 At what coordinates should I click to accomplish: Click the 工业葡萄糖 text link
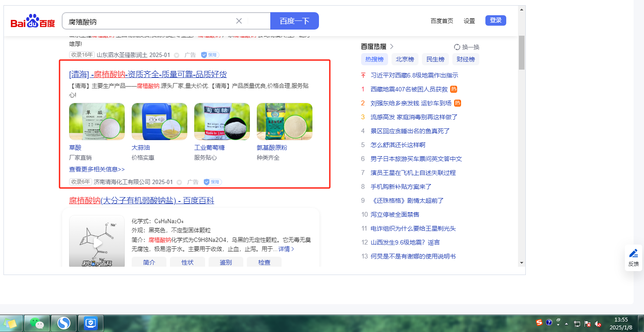(209, 148)
